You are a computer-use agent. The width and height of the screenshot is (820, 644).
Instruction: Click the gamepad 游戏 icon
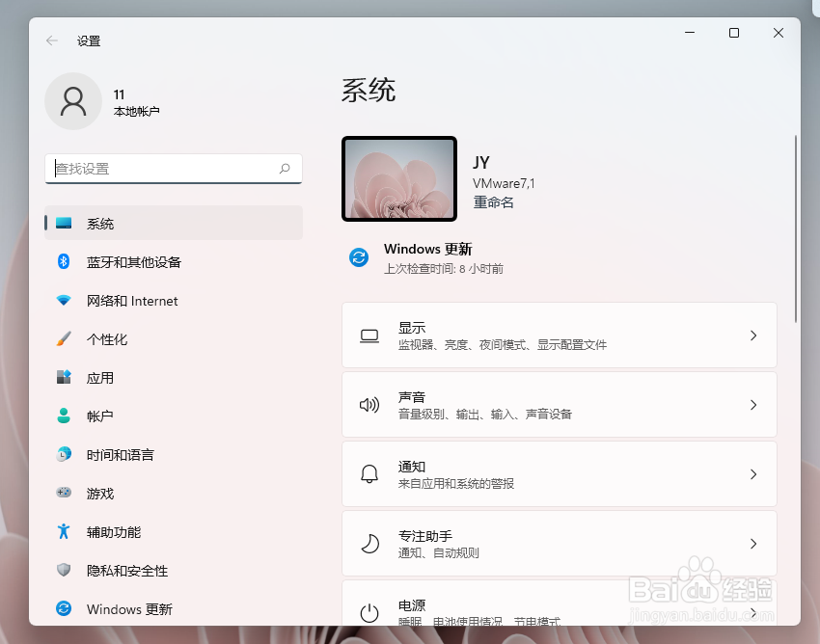point(64,493)
